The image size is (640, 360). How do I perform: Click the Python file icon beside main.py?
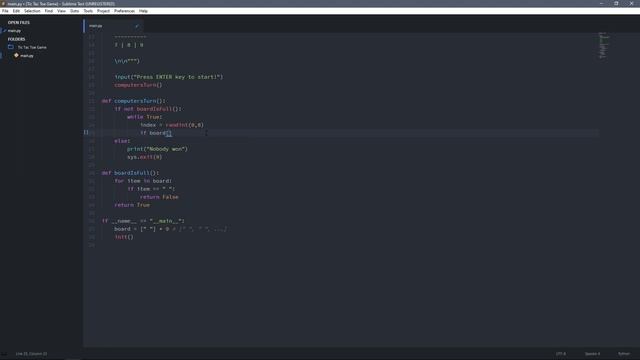tap(16, 55)
